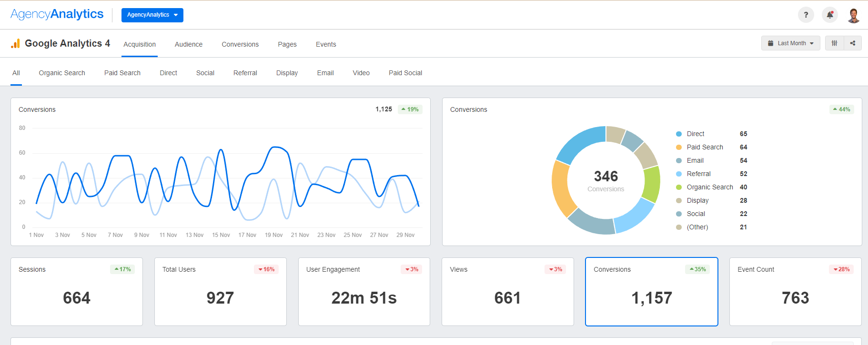Click the share icon
This screenshot has width=868, height=345.
(852, 43)
